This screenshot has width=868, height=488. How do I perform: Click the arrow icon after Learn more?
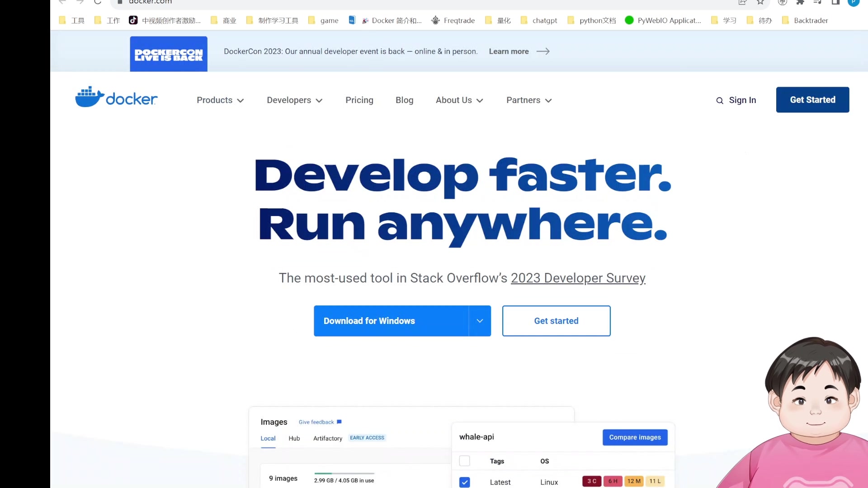tap(543, 52)
